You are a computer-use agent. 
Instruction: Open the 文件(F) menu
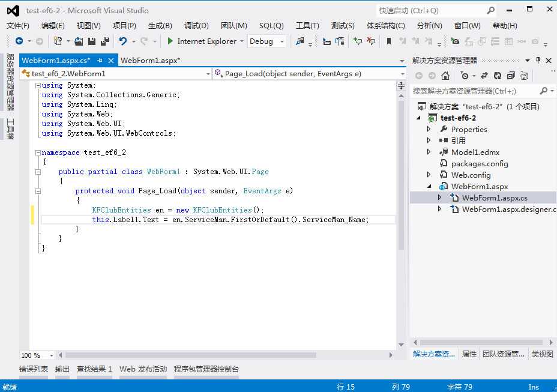(18, 26)
